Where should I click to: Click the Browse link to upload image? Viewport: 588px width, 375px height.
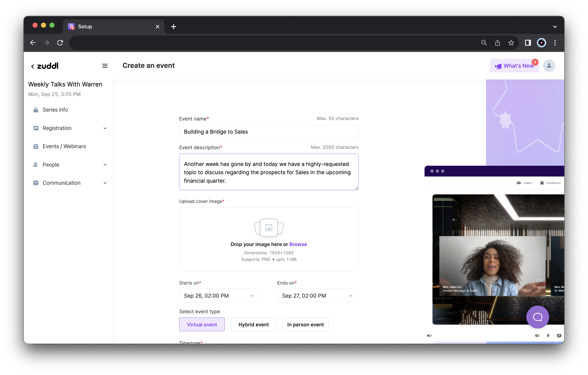(x=298, y=244)
